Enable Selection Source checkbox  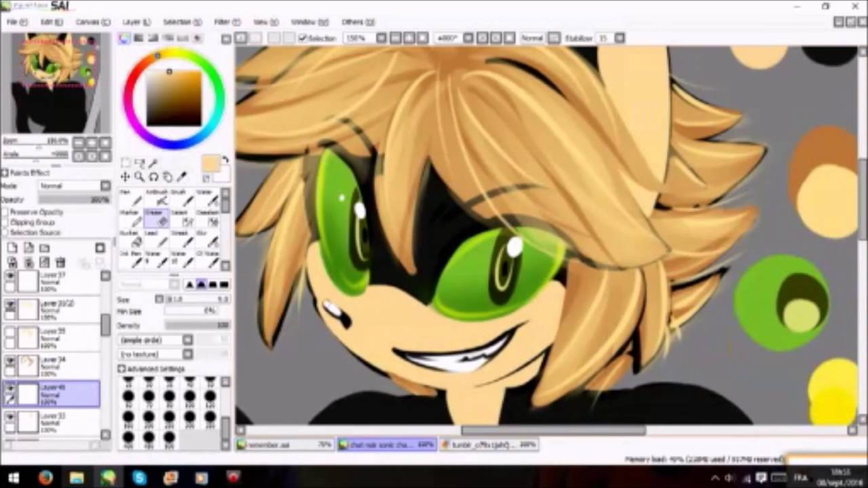tap(5, 232)
